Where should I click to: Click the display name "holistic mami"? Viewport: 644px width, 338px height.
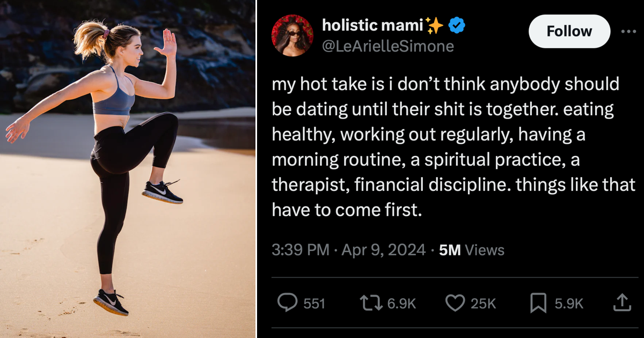pyautogui.click(x=372, y=25)
